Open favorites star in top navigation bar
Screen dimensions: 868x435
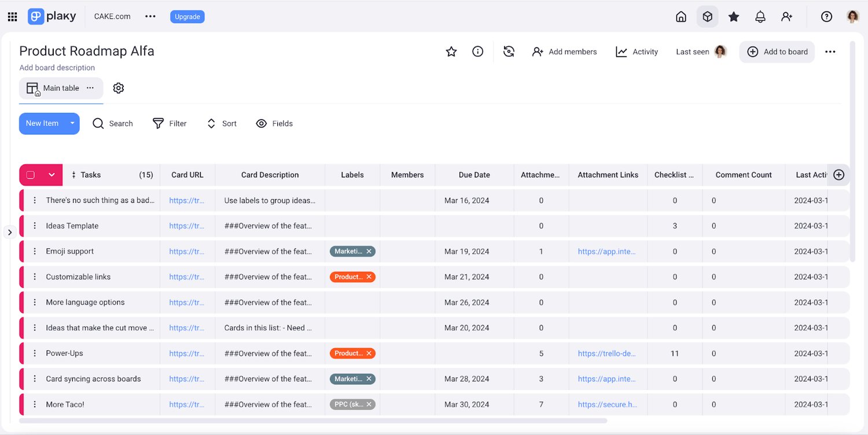pos(734,17)
